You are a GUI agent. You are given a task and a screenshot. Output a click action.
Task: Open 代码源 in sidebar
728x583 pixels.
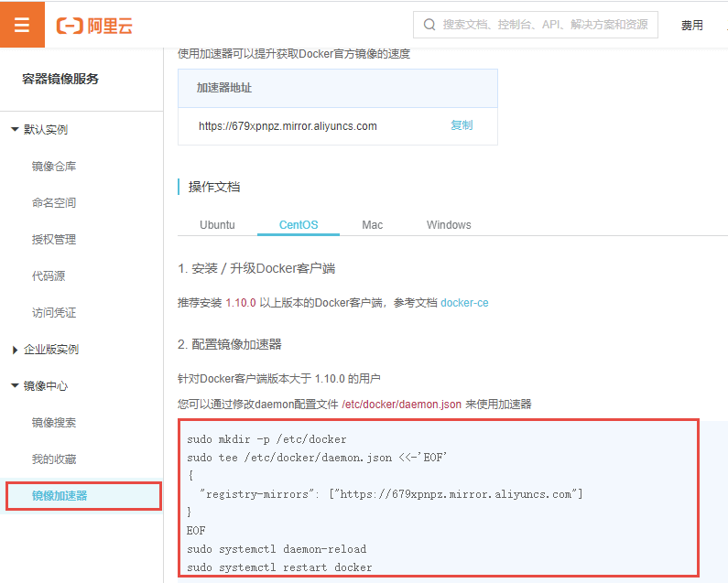pyautogui.click(x=49, y=276)
